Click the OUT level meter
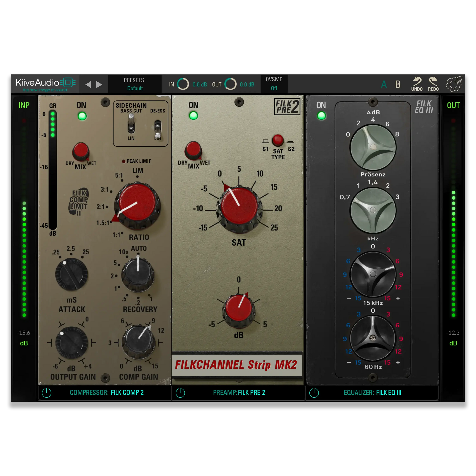This screenshot has width=476, height=476. click(453, 218)
